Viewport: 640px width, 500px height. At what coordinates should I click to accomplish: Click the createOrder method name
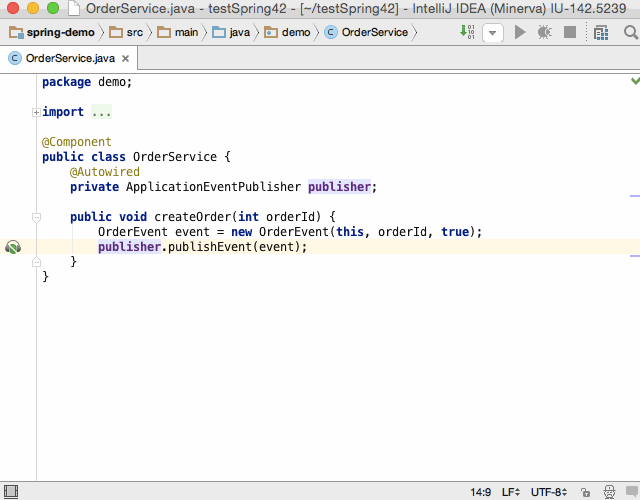point(193,217)
